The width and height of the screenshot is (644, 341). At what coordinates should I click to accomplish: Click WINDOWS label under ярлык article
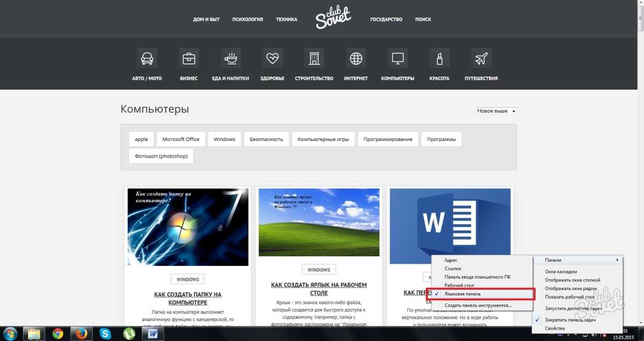319,270
